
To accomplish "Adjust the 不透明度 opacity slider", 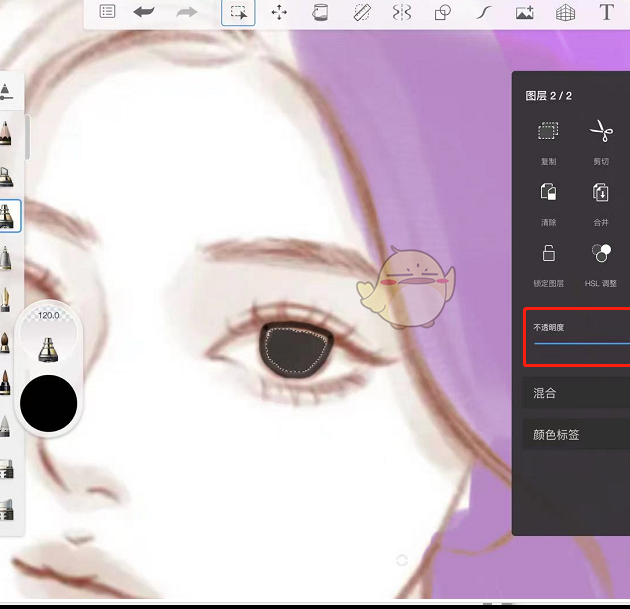I will [582, 343].
